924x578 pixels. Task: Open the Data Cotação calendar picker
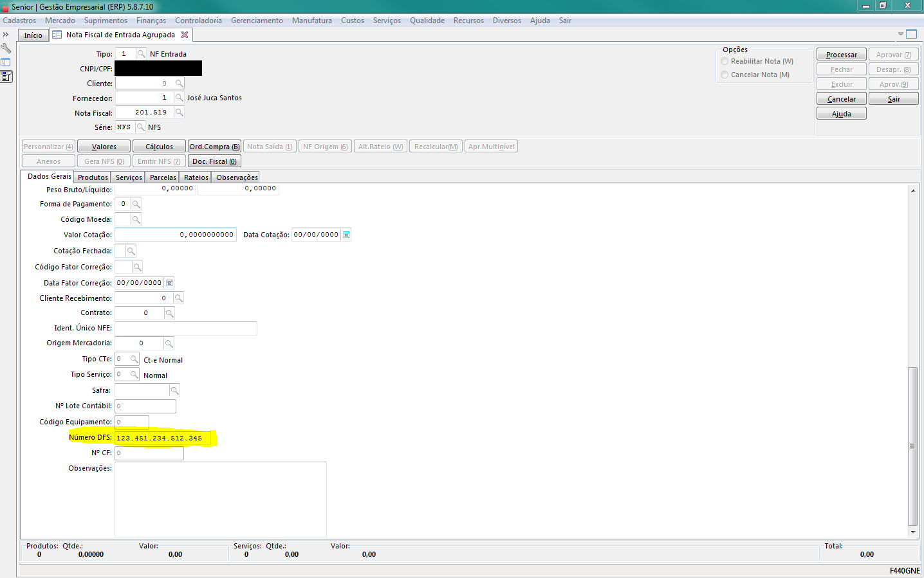pos(346,235)
